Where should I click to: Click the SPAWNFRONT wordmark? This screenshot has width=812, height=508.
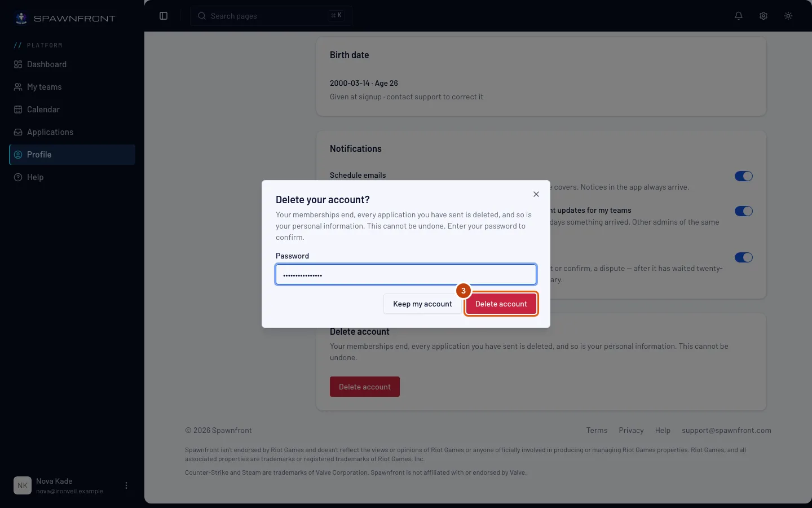[74, 19]
